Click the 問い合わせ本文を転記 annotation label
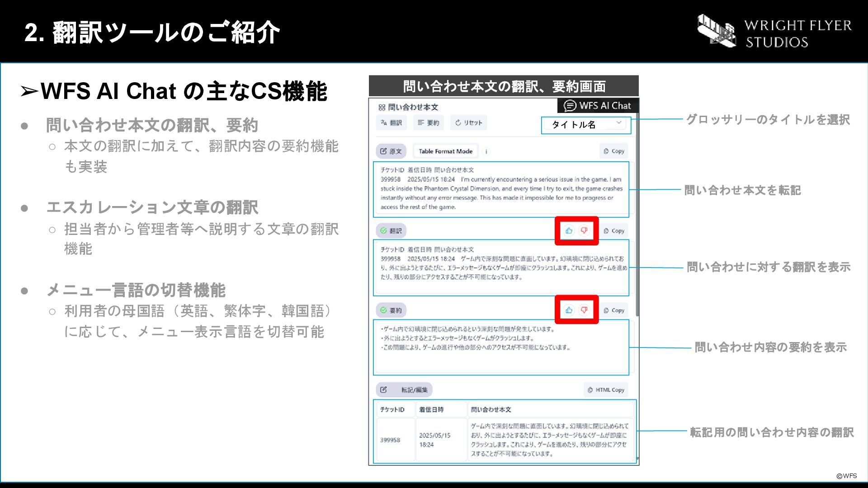 (742, 190)
